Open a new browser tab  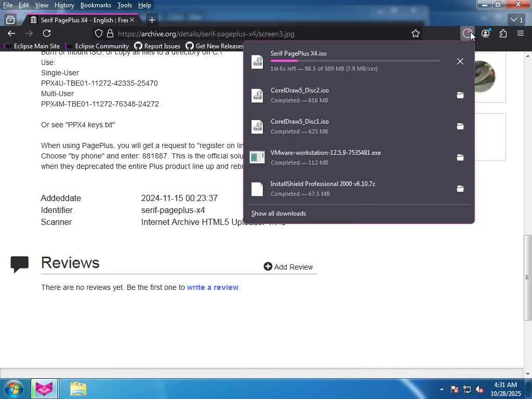(152, 20)
